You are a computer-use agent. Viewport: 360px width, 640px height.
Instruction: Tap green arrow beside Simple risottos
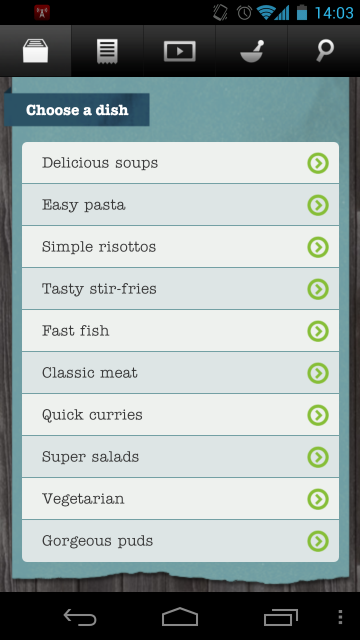point(318,247)
